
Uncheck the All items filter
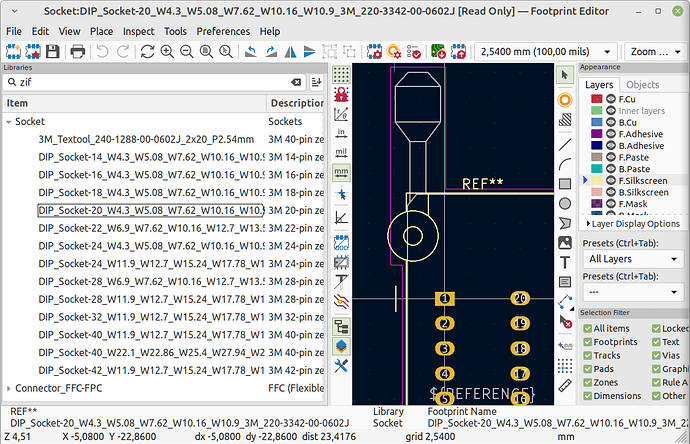(587, 328)
